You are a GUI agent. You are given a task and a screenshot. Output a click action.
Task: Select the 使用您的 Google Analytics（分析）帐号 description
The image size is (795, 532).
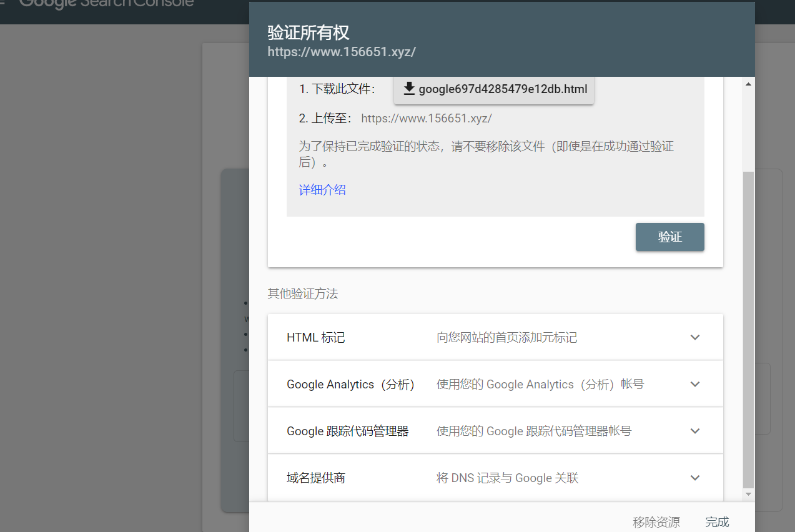click(540, 385)
